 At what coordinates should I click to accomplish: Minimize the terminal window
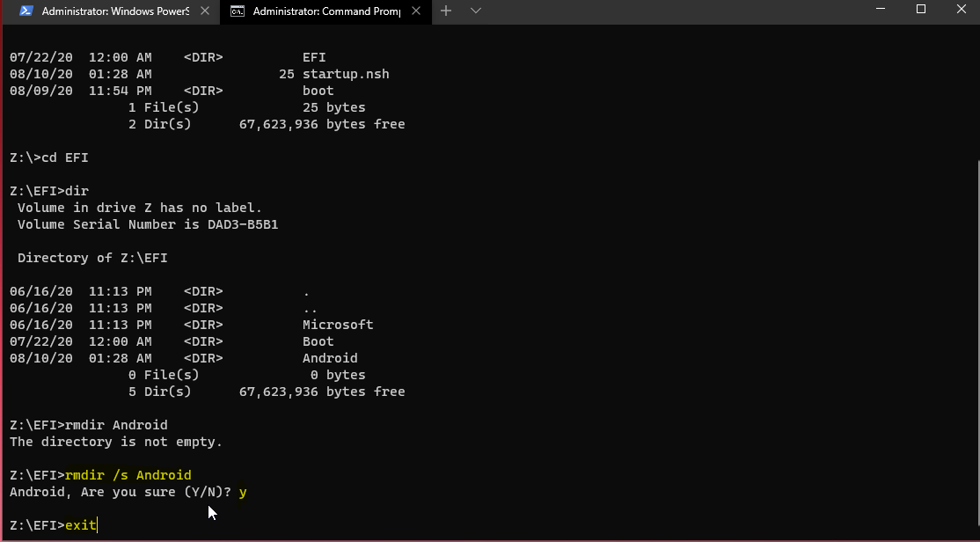(880, 9)
